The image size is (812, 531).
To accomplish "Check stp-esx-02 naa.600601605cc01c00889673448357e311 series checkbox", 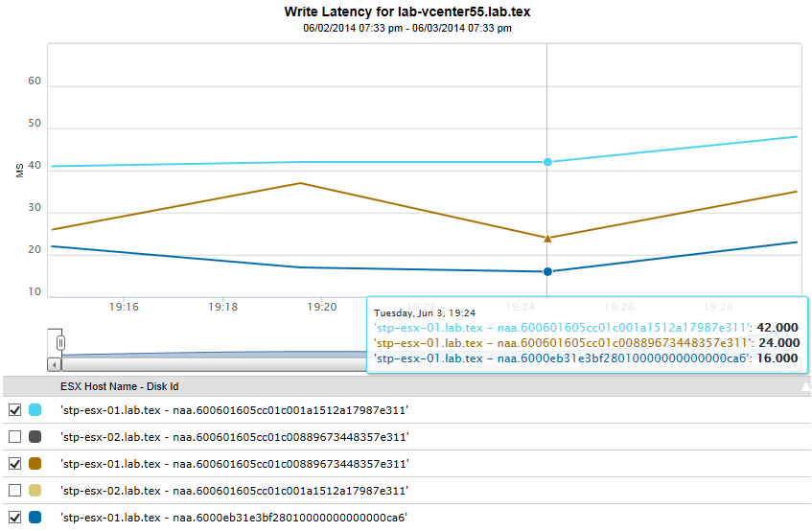I will pos(14,437).
